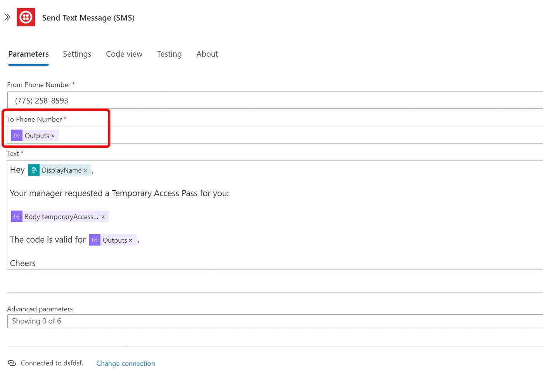Click the 'The code is valid for' text
This screenshot has height=392, width=543.
point(48,240)
